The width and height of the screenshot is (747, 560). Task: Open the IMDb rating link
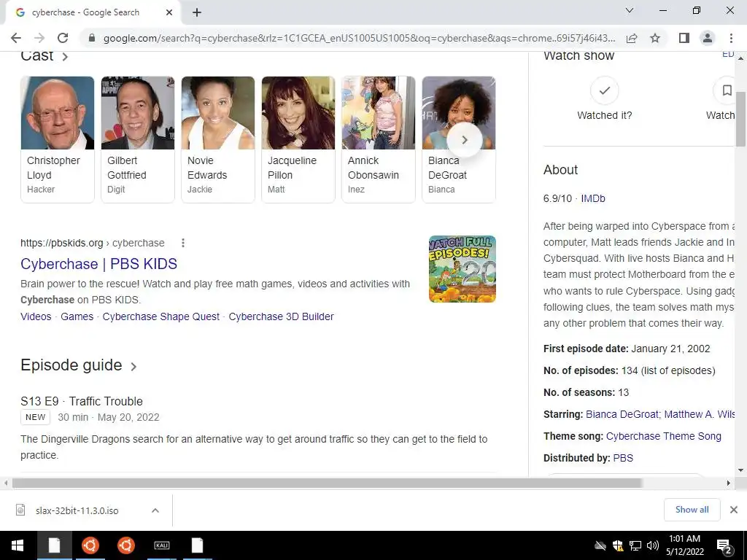point(593,198)
